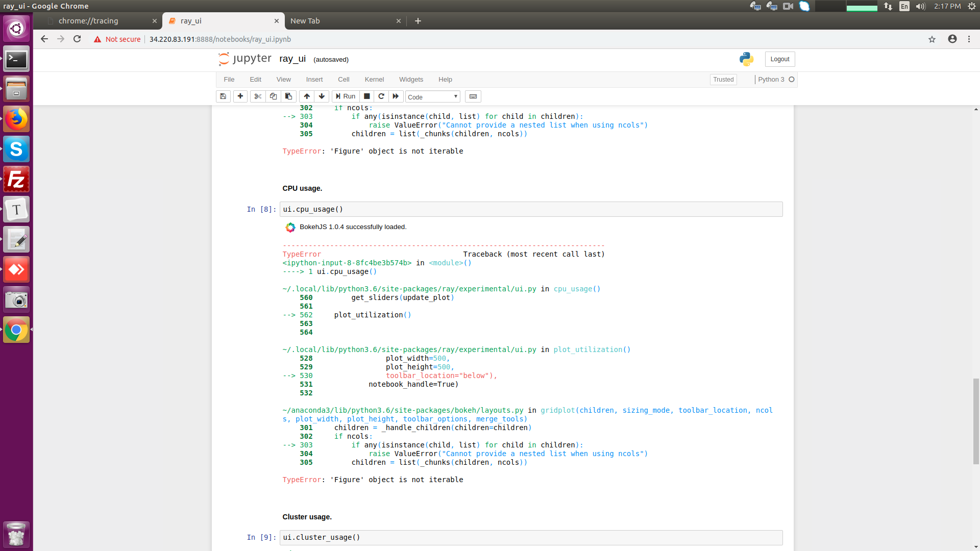The height and width of the screenshot is (551, 980).
Task: Open Terminal from the Ubuntu dock
Action: pyautogui.click(x=16, y=59)
